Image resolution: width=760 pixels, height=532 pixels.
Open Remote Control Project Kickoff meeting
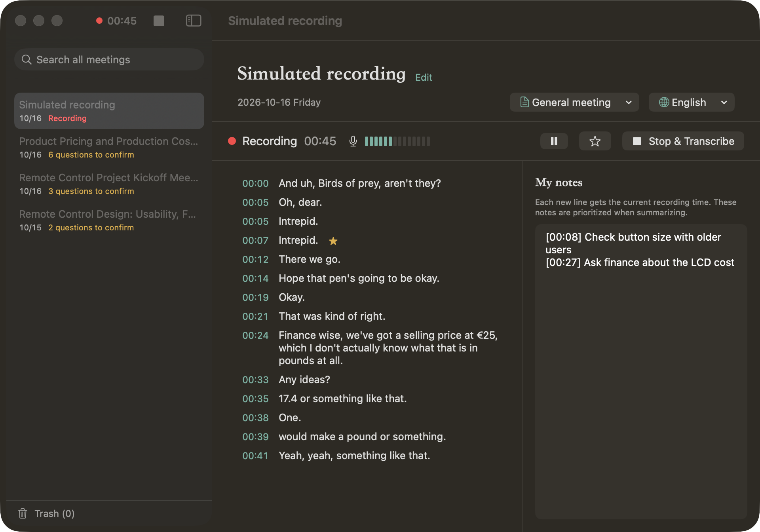[109, 184]
